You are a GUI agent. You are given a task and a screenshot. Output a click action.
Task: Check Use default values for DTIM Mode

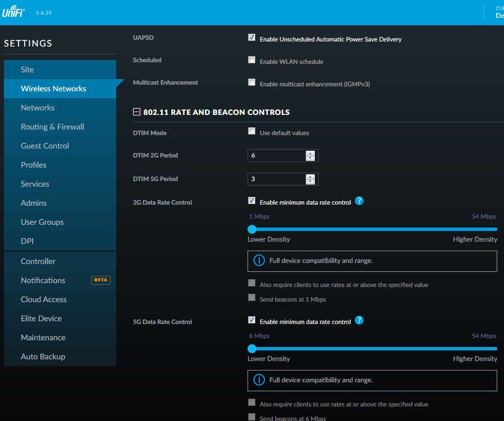pos(251,131)
